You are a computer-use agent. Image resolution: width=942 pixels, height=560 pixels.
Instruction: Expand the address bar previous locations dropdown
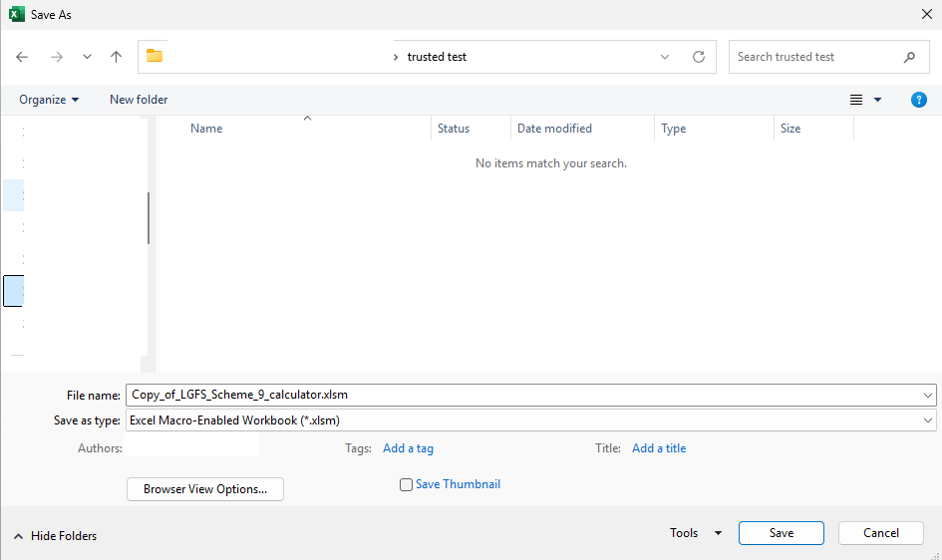(665, 57)
